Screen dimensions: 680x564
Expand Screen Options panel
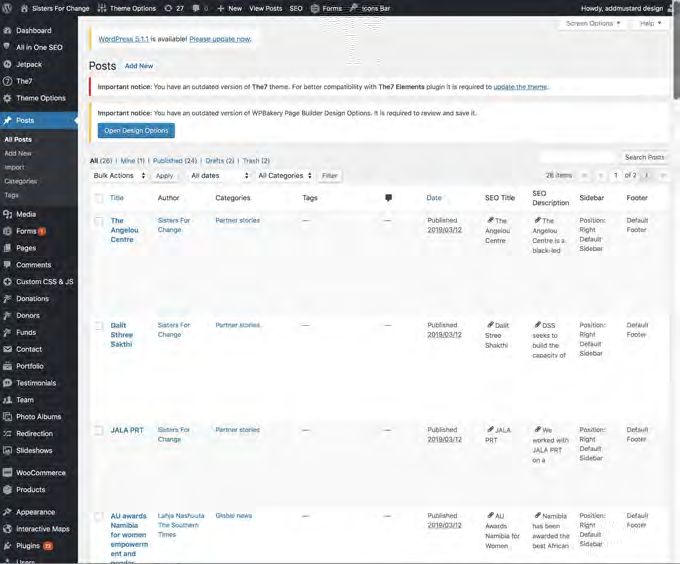click(592, 23)
